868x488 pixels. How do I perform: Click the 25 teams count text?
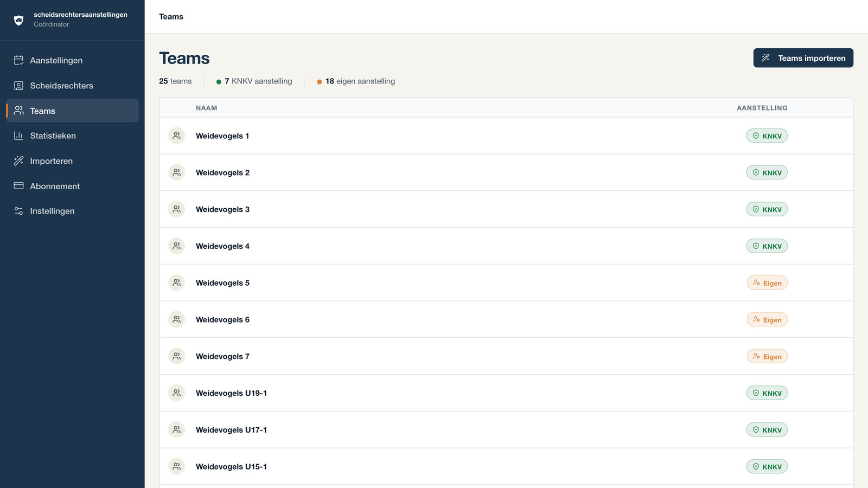(175, 81)
